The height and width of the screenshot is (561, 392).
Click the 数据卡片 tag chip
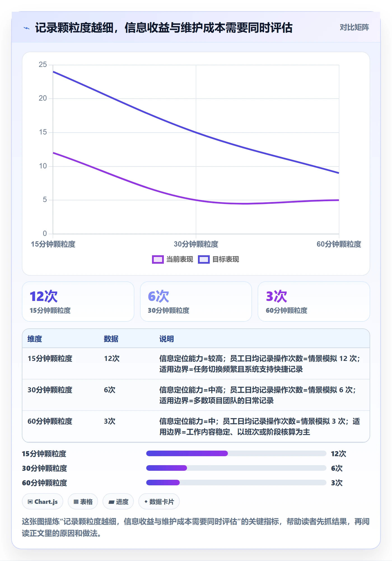pyautogui.click(x=159, y=502)
